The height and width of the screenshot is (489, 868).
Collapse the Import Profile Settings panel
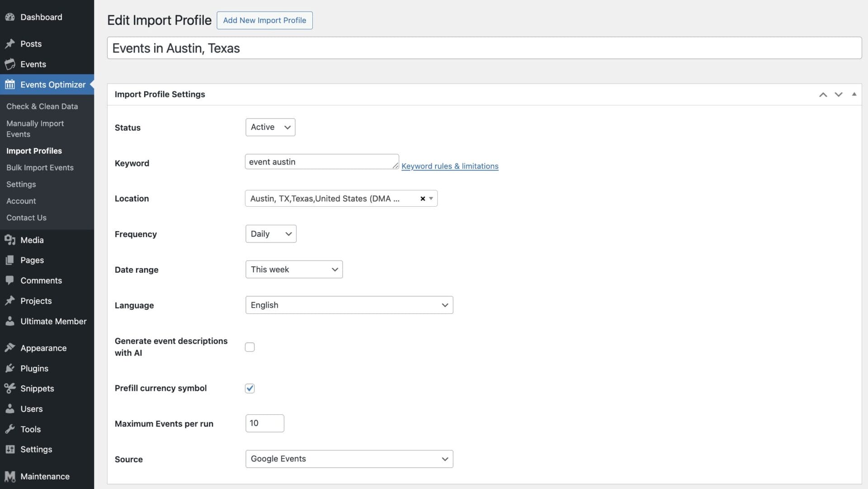pos(854,94)
